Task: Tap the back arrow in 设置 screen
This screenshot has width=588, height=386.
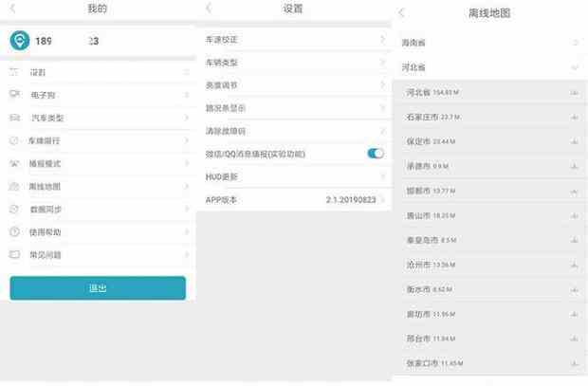Action: (209, 9)
